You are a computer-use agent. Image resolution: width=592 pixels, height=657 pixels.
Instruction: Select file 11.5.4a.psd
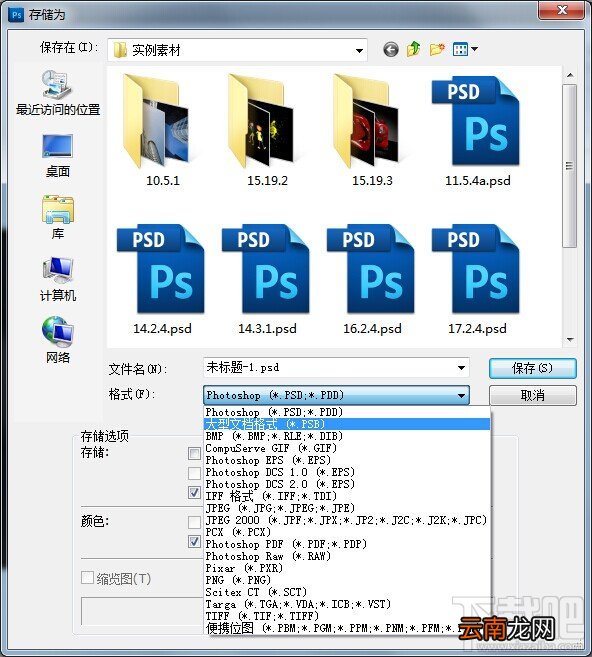pos(477,131)
